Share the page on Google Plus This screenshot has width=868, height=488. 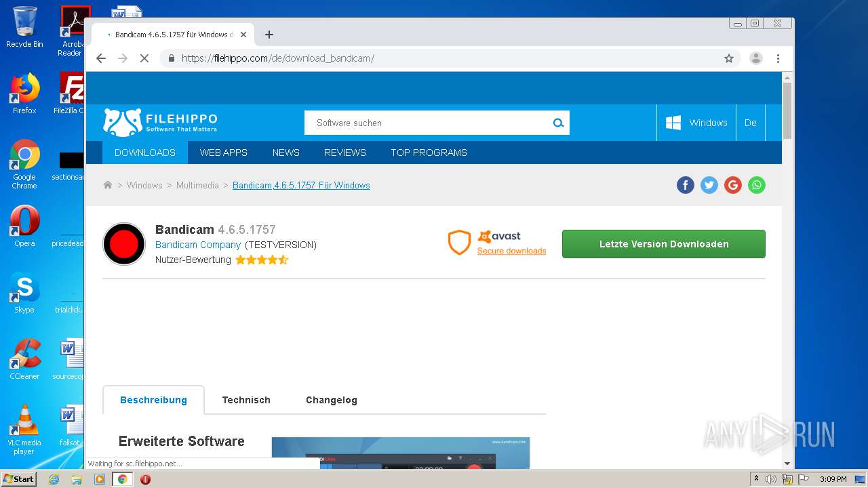coord(733,185)
